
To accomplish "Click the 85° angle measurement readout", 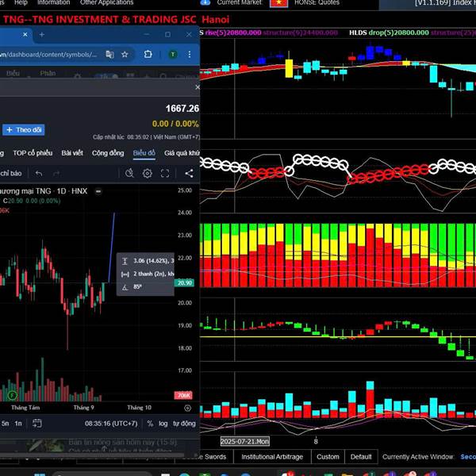I will click(x=137, y=286).
